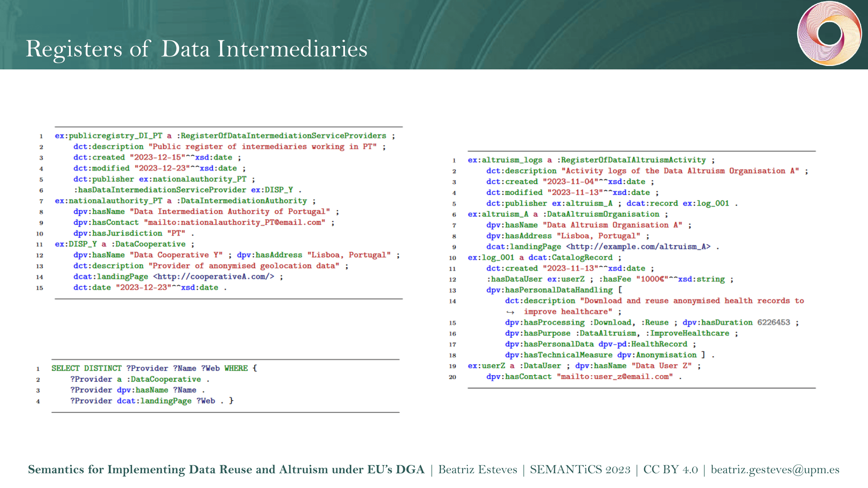Click the mailto:user_z@email.com contact
Viewport: 868px width, 488px height.
[x=615, y=377]
